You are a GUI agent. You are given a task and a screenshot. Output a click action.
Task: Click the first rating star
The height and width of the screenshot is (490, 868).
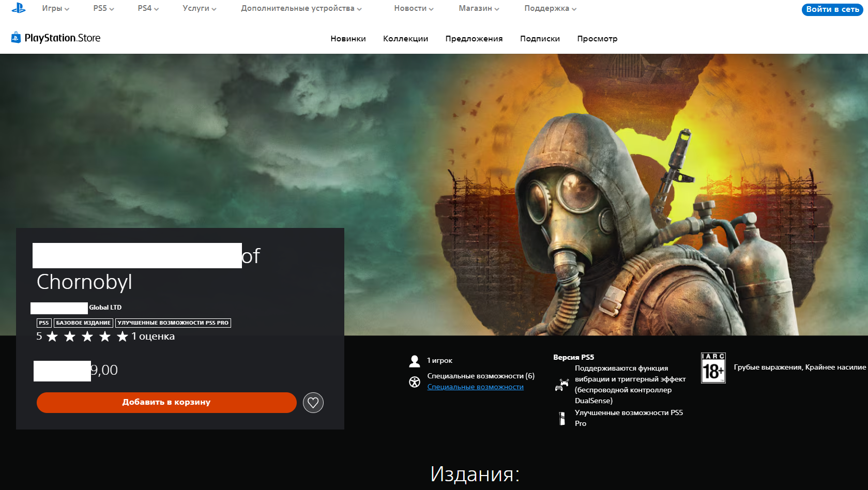[52, 337]
